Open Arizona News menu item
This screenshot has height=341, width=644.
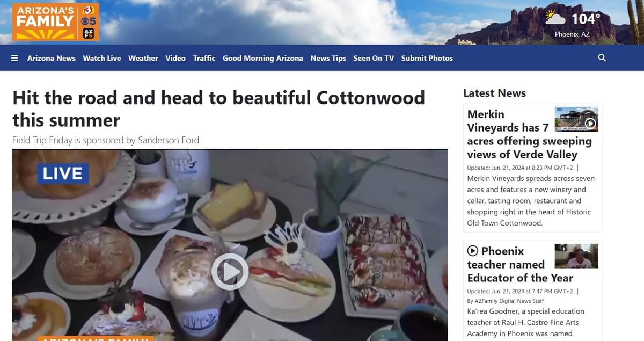pos(52,58)
